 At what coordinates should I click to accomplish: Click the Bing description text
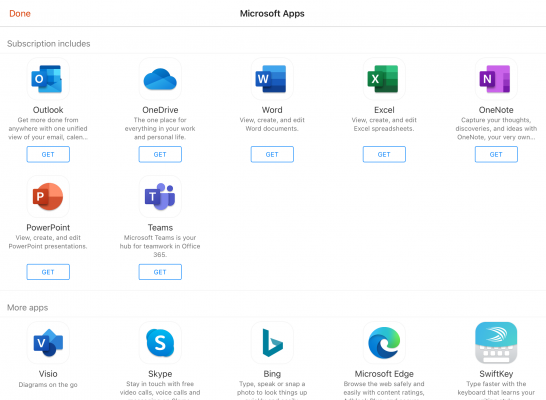(272, 390)
